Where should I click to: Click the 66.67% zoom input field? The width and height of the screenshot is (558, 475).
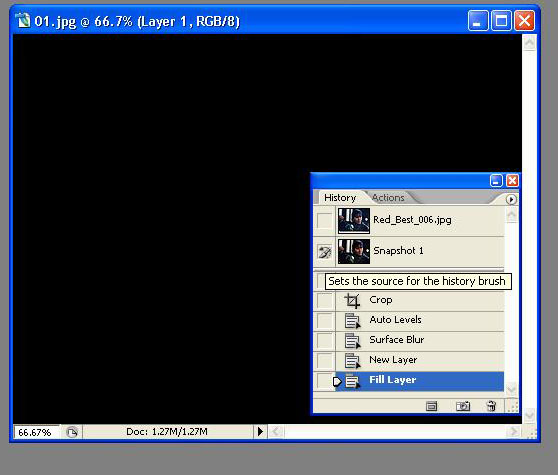coord(36,432)
